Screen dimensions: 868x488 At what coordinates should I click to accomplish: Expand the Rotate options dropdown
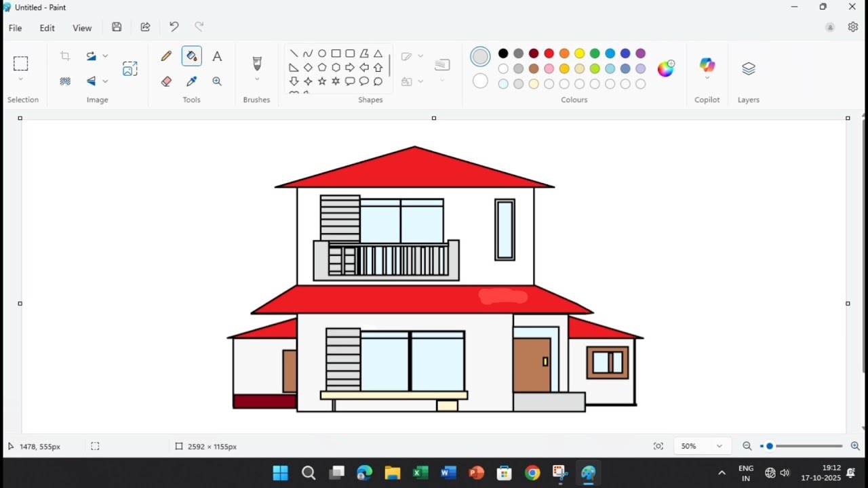click(x=105, y=56)
